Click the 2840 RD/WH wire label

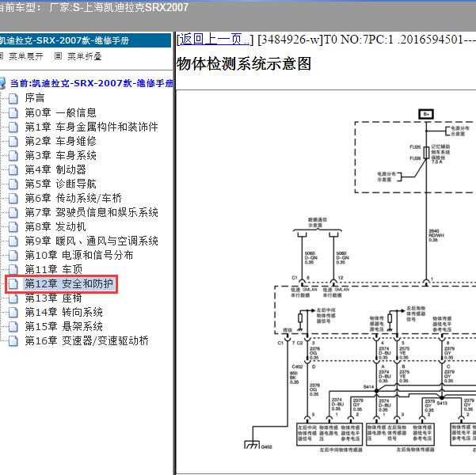pyautogui.click(x=436, y=235)
